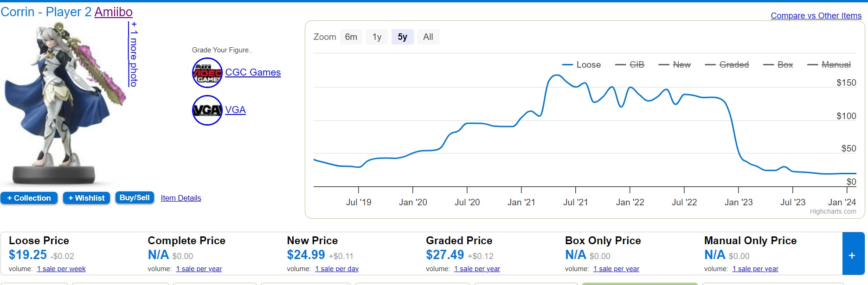The width and height of the screenshot is (868, 285).
Task: Click the blue plus expand button
Action: pyautogui.click(x=852, y=255)
